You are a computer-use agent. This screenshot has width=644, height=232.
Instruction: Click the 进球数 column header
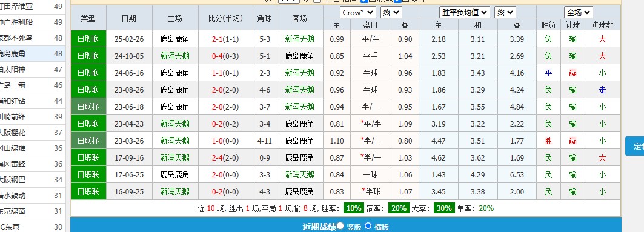coord(603,25)
